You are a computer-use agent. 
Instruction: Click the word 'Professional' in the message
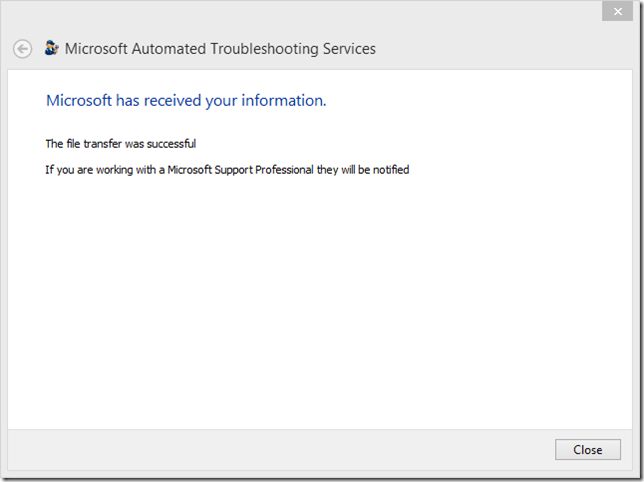282,169
